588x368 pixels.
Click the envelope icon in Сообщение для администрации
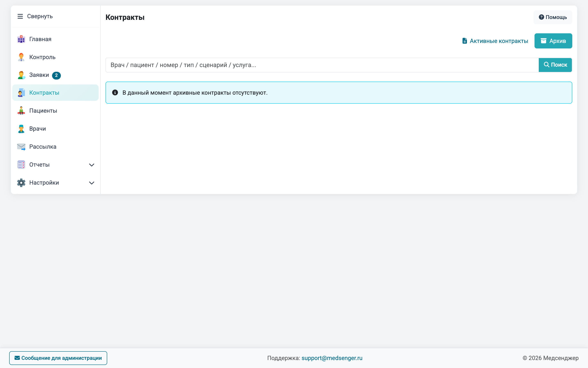click(17, 358)
